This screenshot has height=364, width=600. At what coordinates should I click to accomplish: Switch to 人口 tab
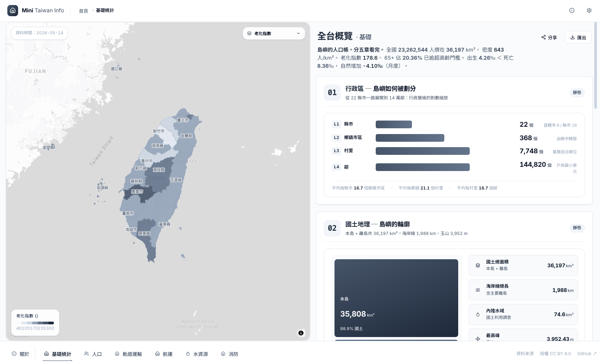coord(93,354)
